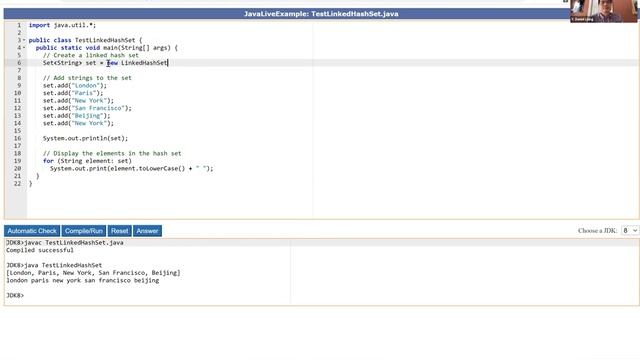640x360 pixels.
Task: Click the comment "Add strings to the set"
Action: coord(87,78)
